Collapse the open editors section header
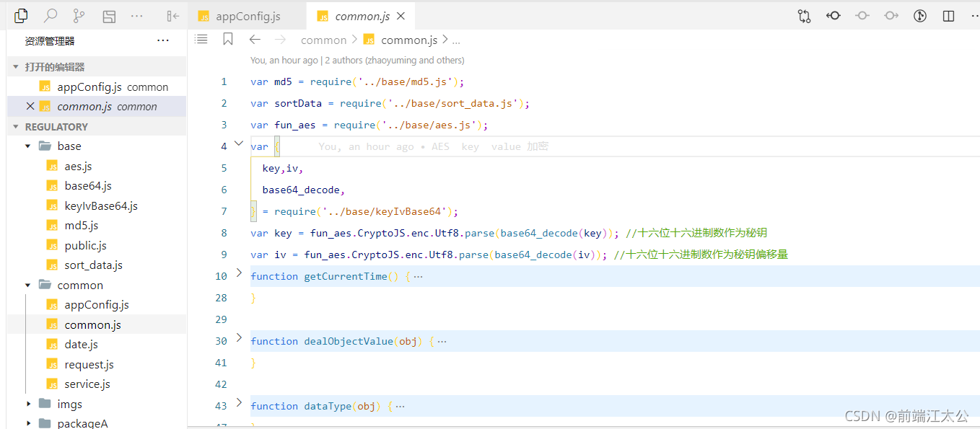Screen dimensions: 980x429 tap(96, 67)
